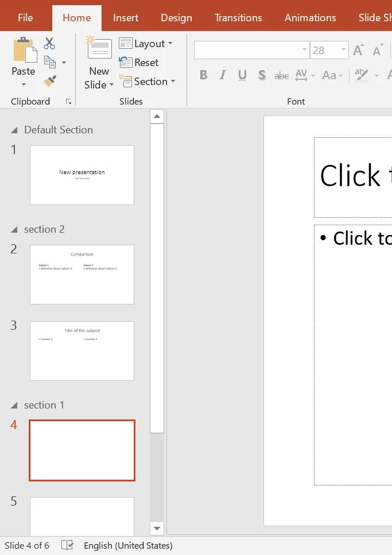Click the New Slide icon

click(99, 47)
